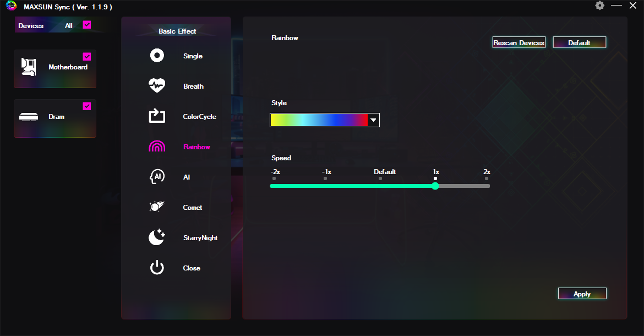The image size is (644, 336).
Task: Click the speed slider handle
Action: click(x=435, y=186)
